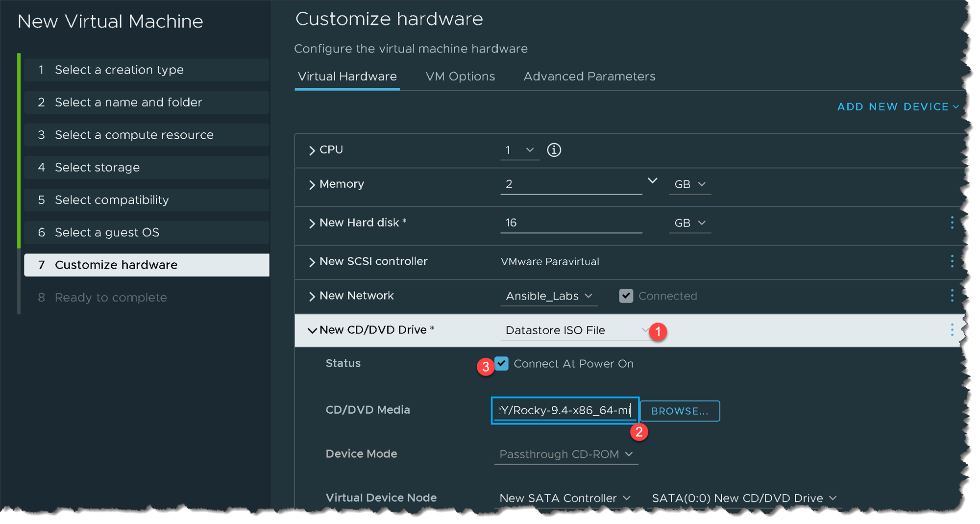Click ADD NEW DEVICE
This screenshot has height=524, width=980.
click(897, 107)
